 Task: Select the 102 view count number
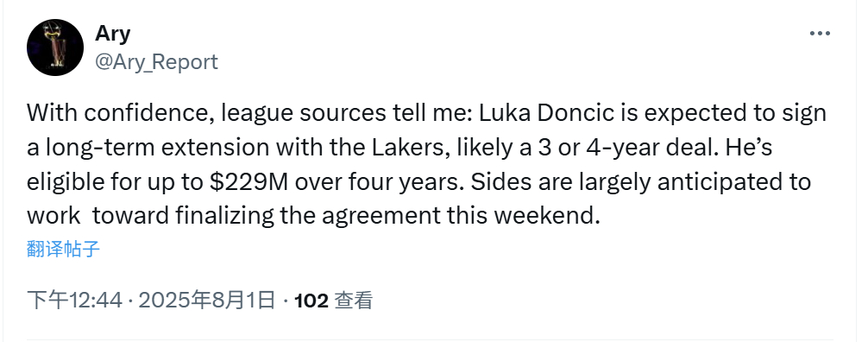pos(311,301)
